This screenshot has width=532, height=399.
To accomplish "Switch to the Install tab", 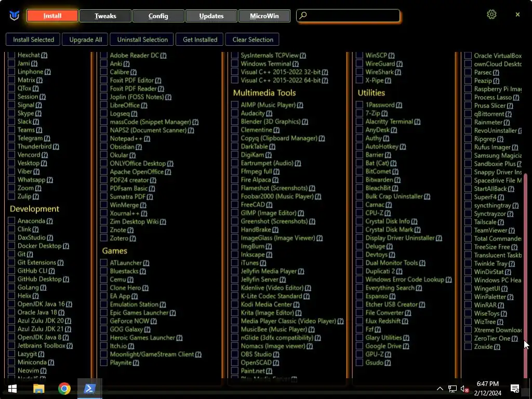I will click(52, 16).
